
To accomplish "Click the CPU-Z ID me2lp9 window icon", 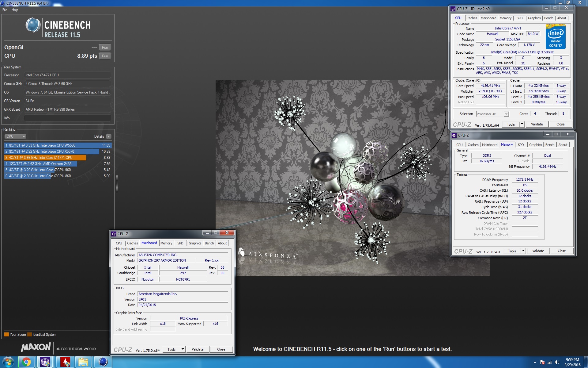I will (453, 9).
